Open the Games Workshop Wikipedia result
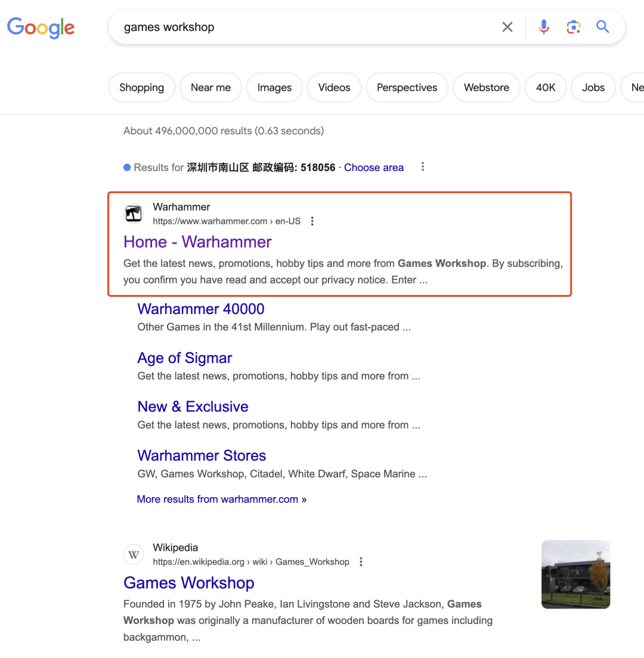Screen dimensions: 644x658 pos(189,583)
